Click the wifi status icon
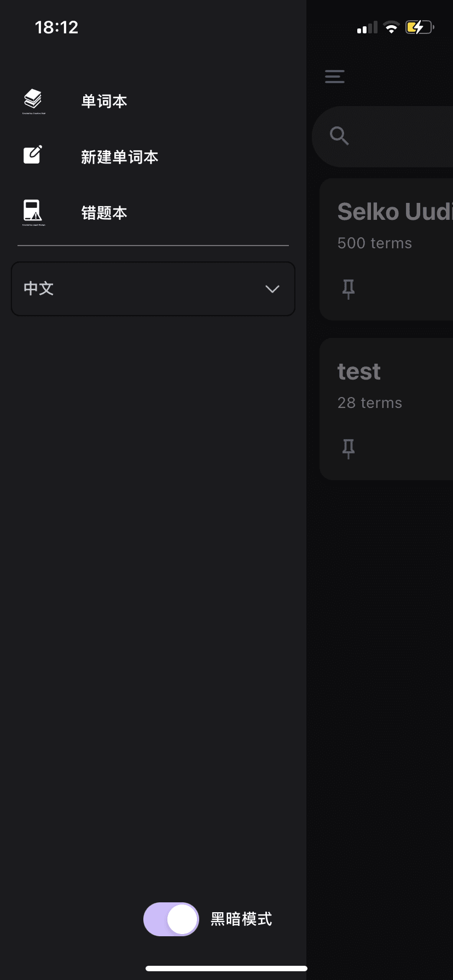 click(x=391, y=27)
